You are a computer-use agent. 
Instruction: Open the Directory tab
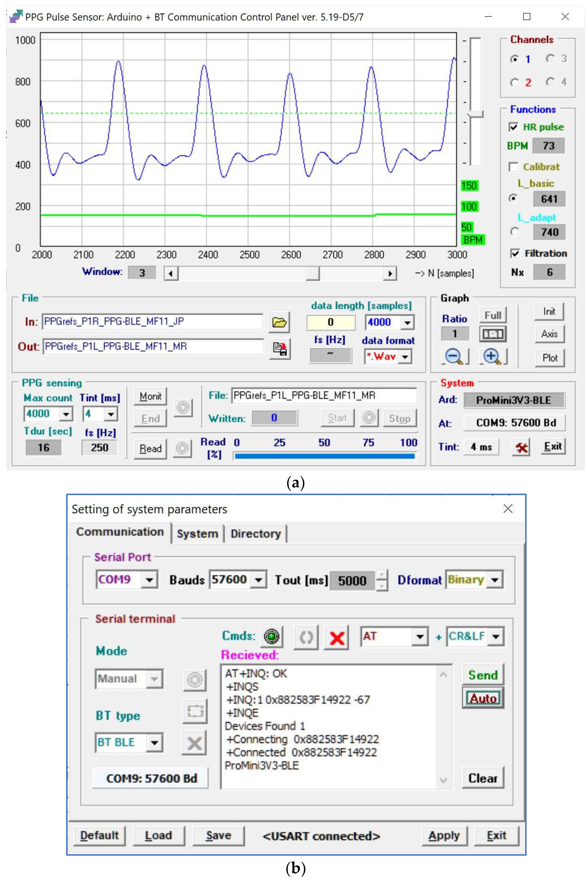[255, 534]
